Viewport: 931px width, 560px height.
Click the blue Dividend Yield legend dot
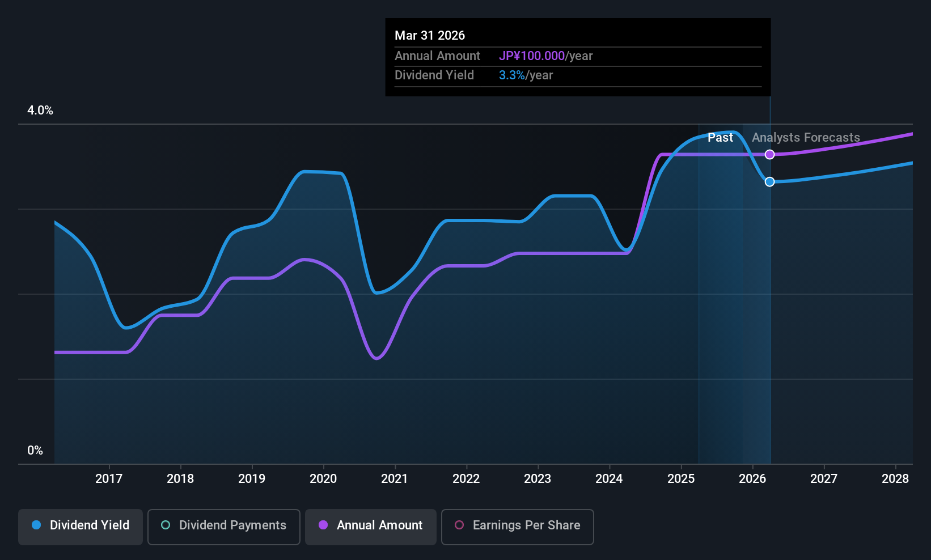(x=36, y=525)
